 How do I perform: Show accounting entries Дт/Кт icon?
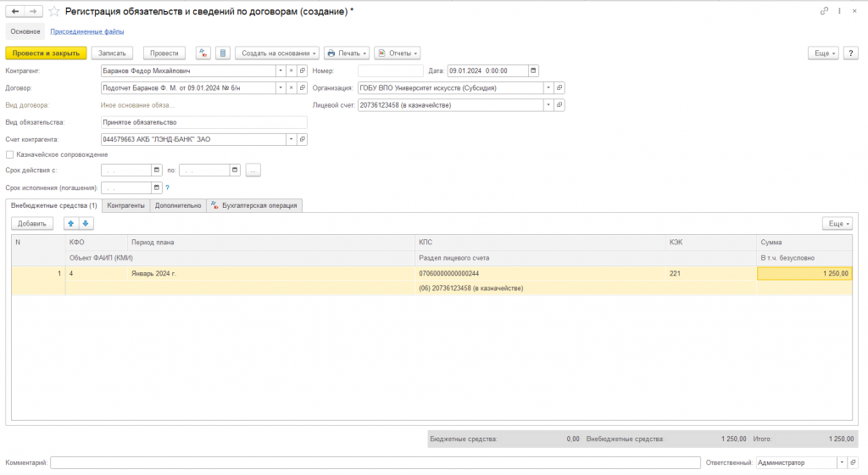click(x=203, y=53)
